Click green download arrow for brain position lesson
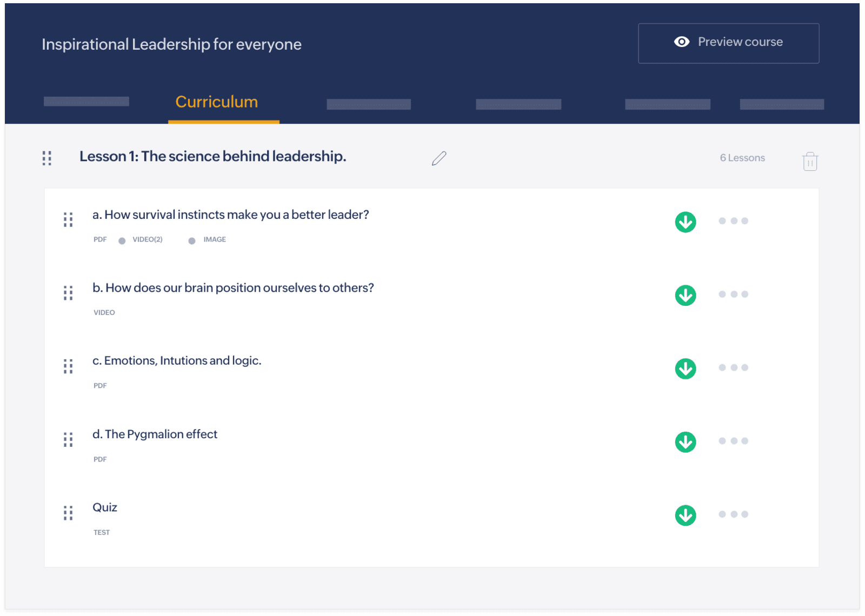The width and height of the screenshot is (865, 616). pos(685,296)
